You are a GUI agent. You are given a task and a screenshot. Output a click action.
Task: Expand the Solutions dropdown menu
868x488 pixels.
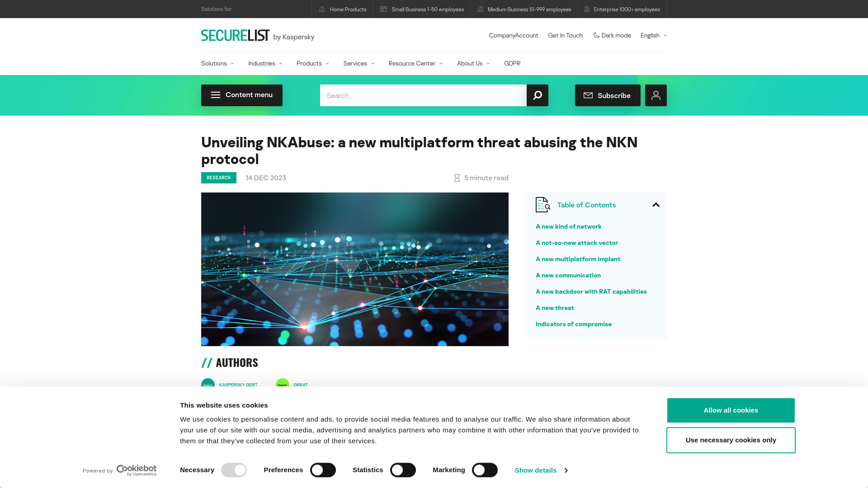217,63
